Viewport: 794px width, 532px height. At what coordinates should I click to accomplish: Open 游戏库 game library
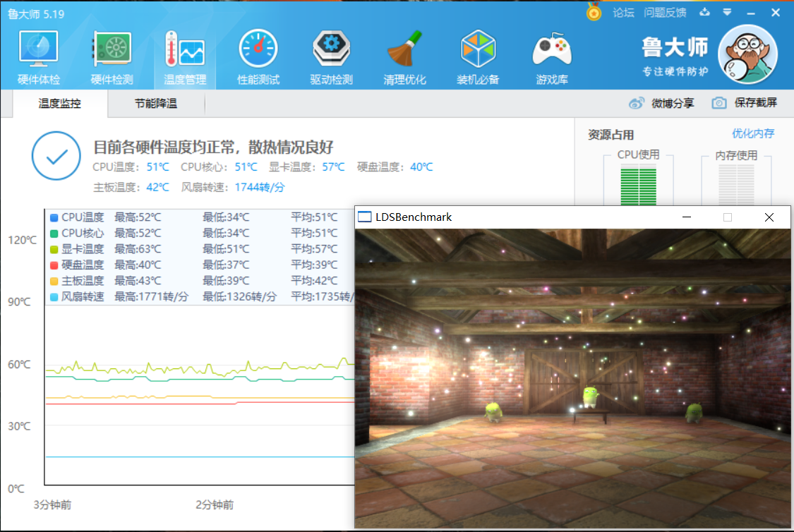[x=552, y=57]
